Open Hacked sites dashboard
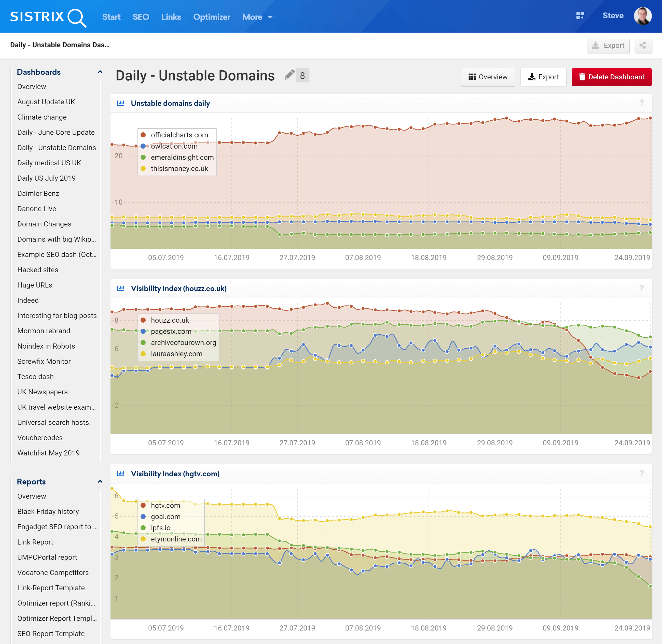This screenshot has width=662, height=644. (38, 269)
